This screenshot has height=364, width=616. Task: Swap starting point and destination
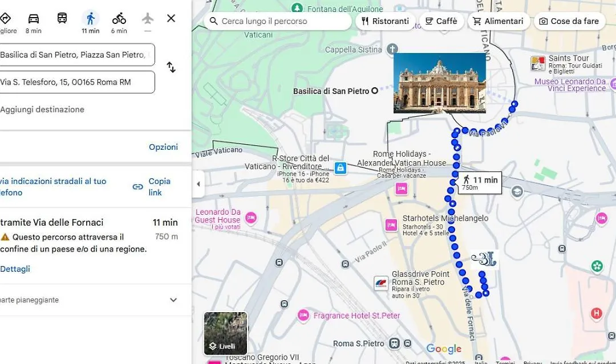[171, 67]
